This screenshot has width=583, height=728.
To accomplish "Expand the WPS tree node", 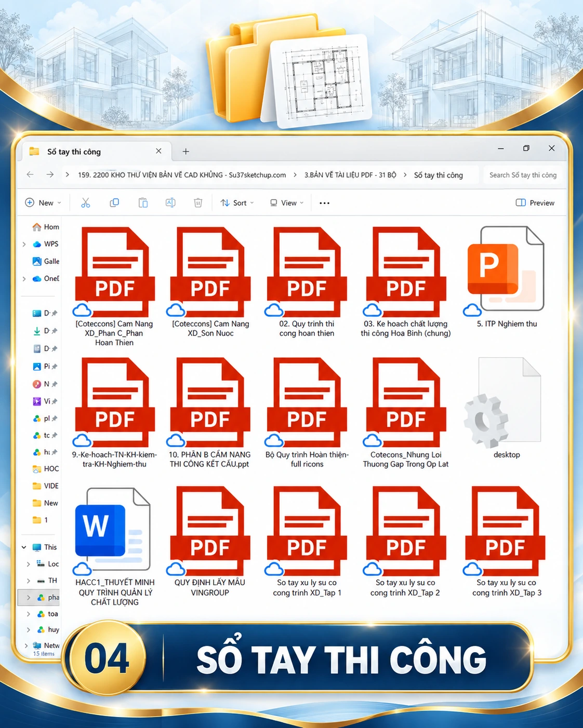I will [24, 244].
